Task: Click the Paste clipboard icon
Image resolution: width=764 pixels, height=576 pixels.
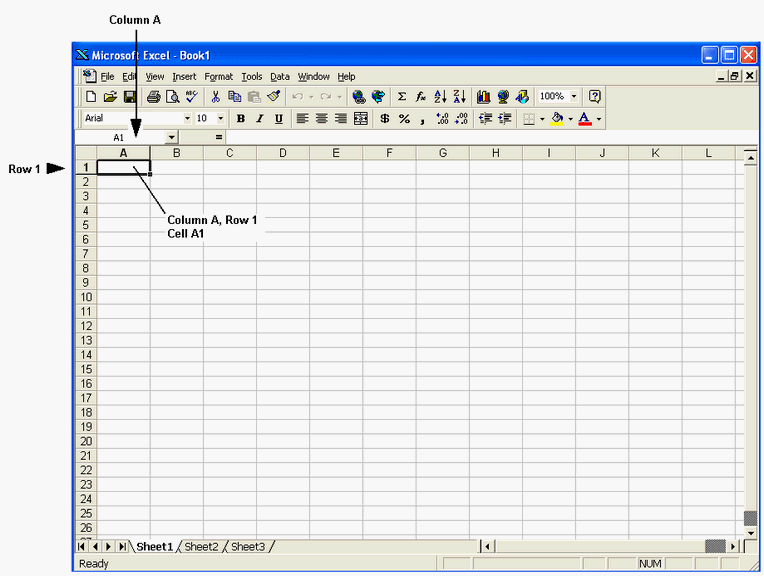Action: click(x=254, y=96)
